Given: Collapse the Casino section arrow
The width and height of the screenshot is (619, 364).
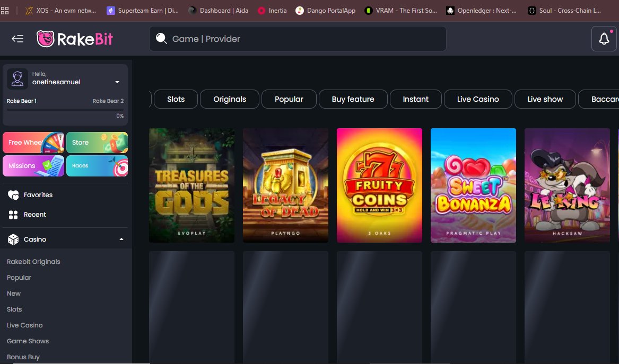Looking at the screenshot, I should (121, 239).
